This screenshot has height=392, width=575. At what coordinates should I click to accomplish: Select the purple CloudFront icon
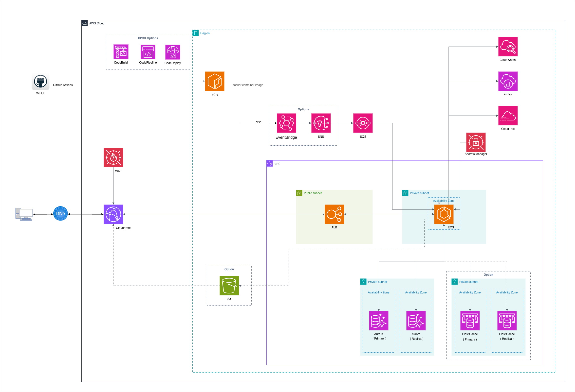pyautogui.click(x=113, y=214)
